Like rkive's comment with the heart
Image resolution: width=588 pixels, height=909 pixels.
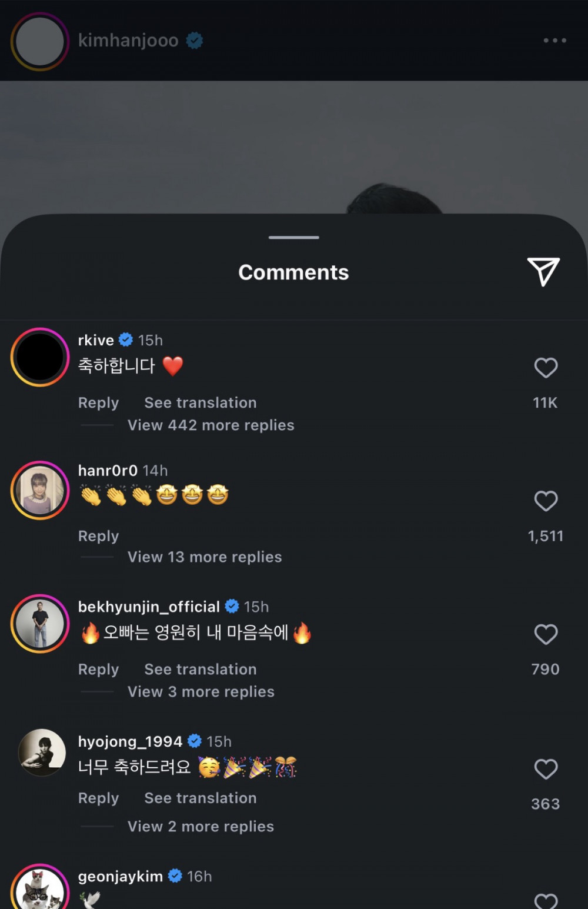pos(546,368)
